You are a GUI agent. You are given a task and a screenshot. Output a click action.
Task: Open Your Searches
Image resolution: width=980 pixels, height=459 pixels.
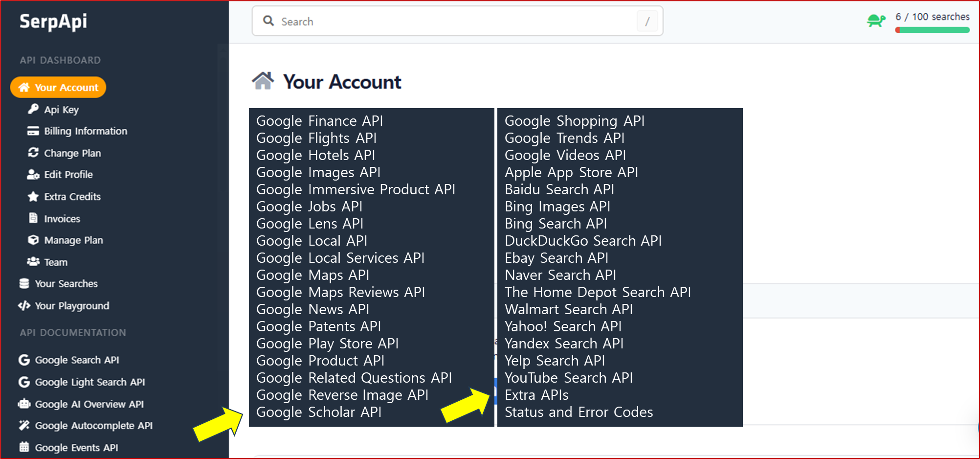[66, 284]
